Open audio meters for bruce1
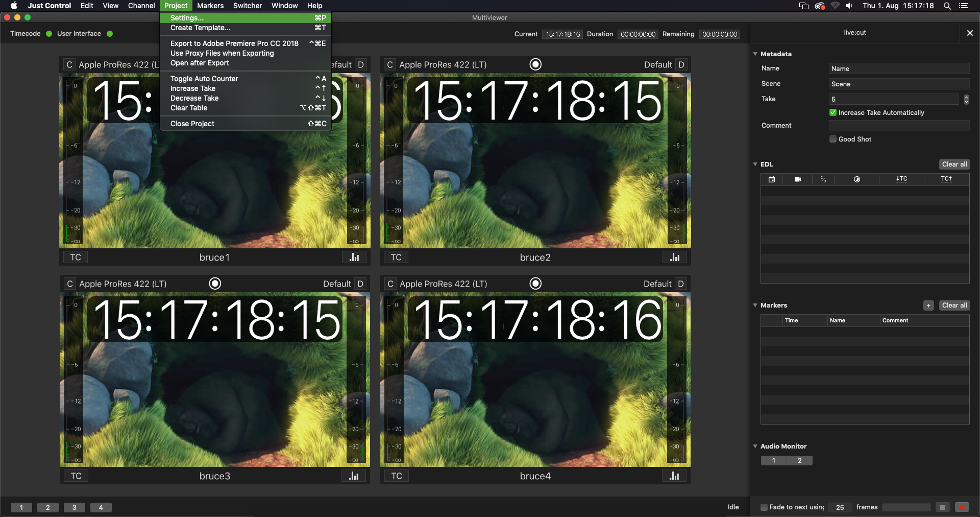 coord(354,257)
